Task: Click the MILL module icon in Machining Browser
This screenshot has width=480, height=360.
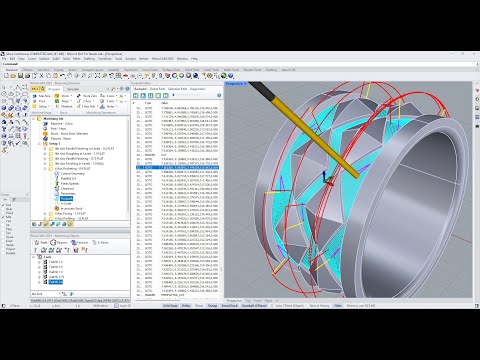Action: point(35,89)
